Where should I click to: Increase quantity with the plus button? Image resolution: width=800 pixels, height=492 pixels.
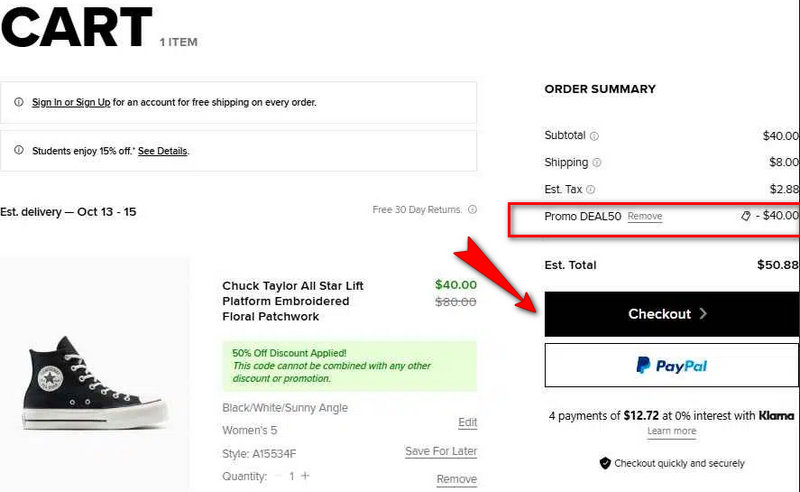click(x=306, y=476)
